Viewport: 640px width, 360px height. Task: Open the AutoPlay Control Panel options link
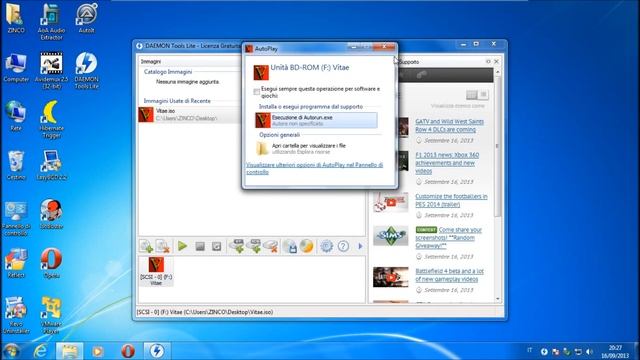[314, 169]
